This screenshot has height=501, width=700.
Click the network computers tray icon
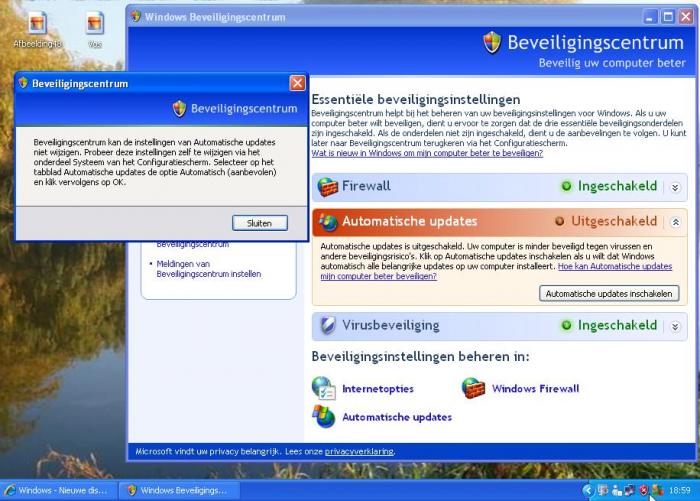(x=629, y=491)
